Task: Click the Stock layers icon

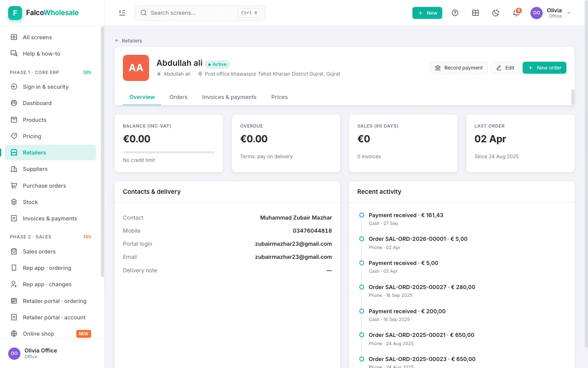Action: click(14, 202)
